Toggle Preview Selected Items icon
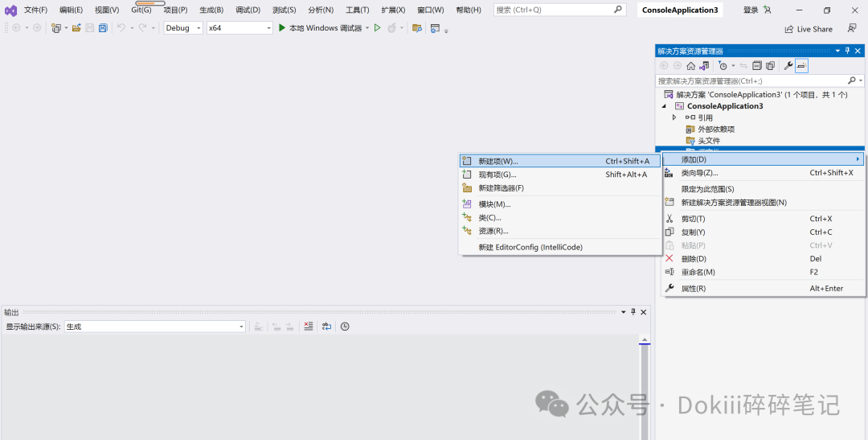The width and height of the screenshot is (868, 440). 801,66
